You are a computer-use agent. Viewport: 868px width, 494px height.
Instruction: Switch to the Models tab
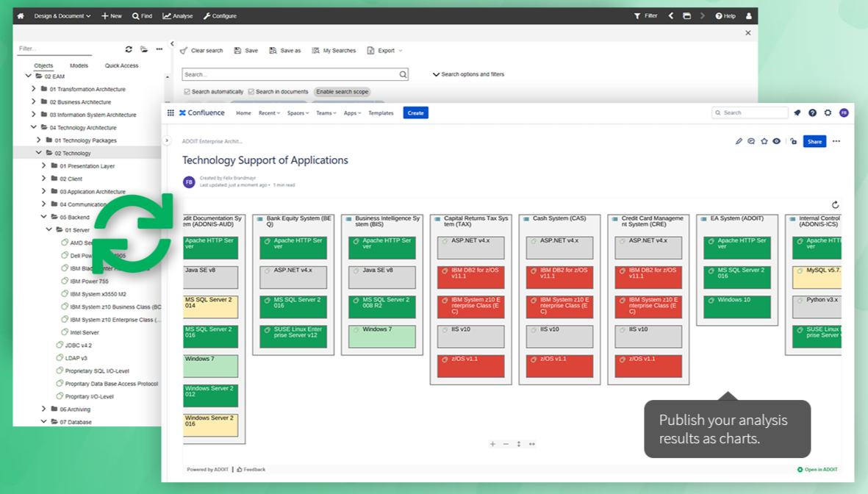pyautogui.click(x=79, y=65)
